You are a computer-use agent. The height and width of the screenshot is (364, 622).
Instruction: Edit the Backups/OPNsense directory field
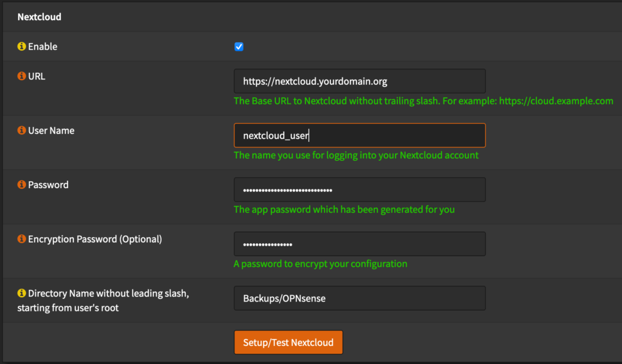tap(359, 298)
